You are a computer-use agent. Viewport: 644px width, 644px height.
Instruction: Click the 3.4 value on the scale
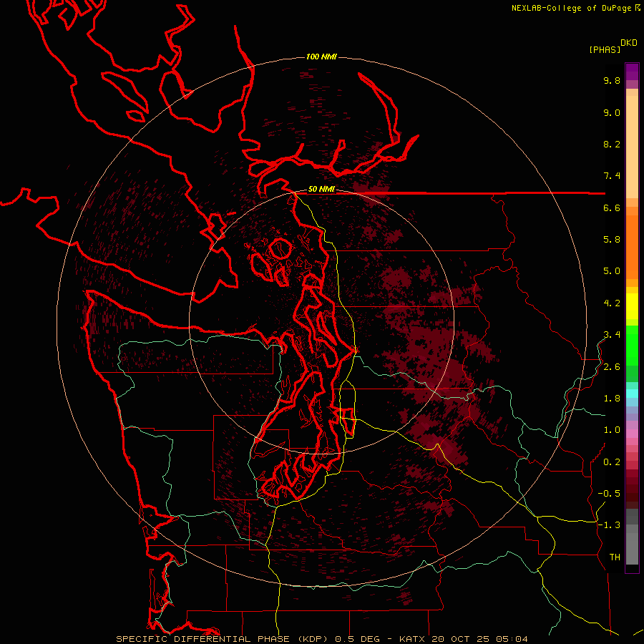pyautogui.click(x=612, y=335)
